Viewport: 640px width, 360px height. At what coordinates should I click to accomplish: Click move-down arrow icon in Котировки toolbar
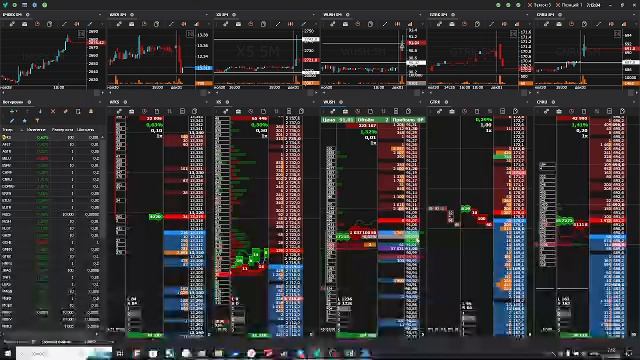pyautogui.click(x=40, y=111)
